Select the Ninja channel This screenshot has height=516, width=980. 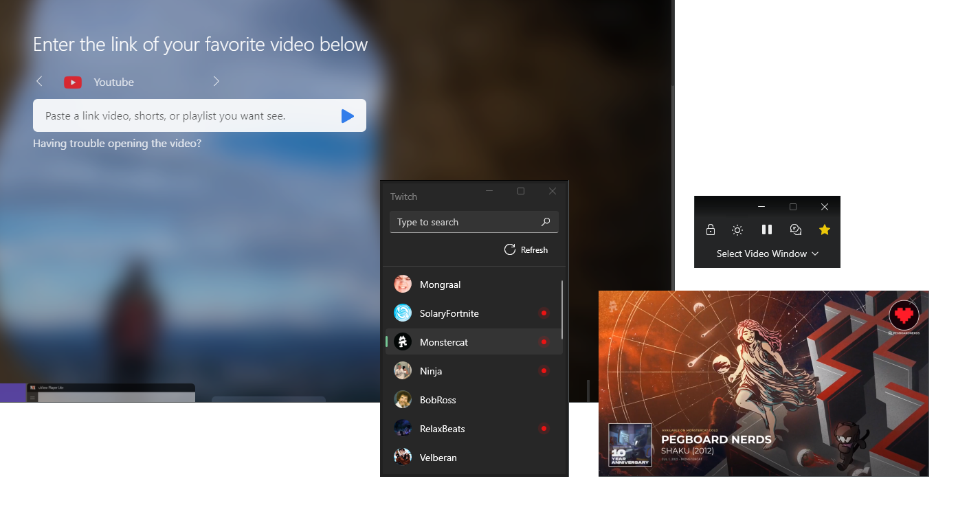pyautogui.click(x=474, y=371)
